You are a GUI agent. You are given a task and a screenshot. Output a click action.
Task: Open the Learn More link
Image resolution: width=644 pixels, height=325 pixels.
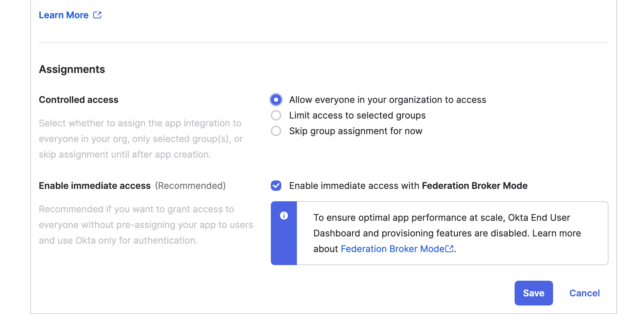(x=64, y=15)
